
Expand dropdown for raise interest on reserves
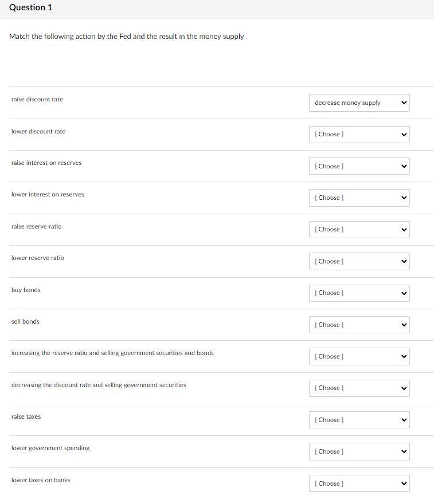[x=359, y=166]
